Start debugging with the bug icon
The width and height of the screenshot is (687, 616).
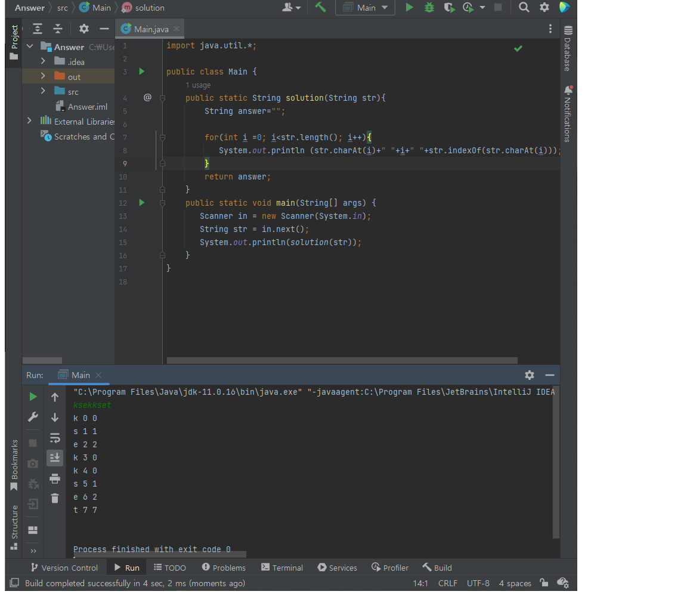(429, 7)
